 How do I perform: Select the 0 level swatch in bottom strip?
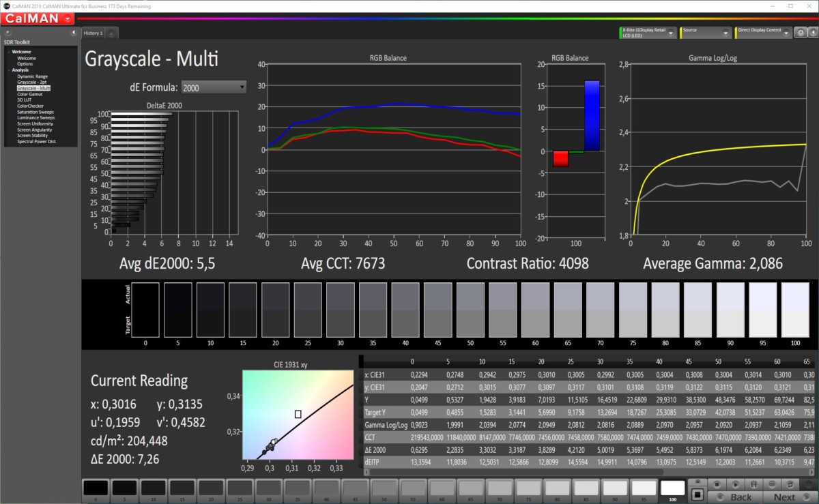point(96,491)
